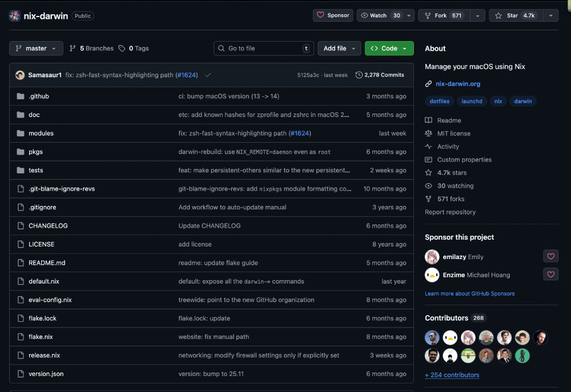Viewport: 571px width, 392px height.
Task: Open Contributors 268 heading link
Action: tap(456, 318)
